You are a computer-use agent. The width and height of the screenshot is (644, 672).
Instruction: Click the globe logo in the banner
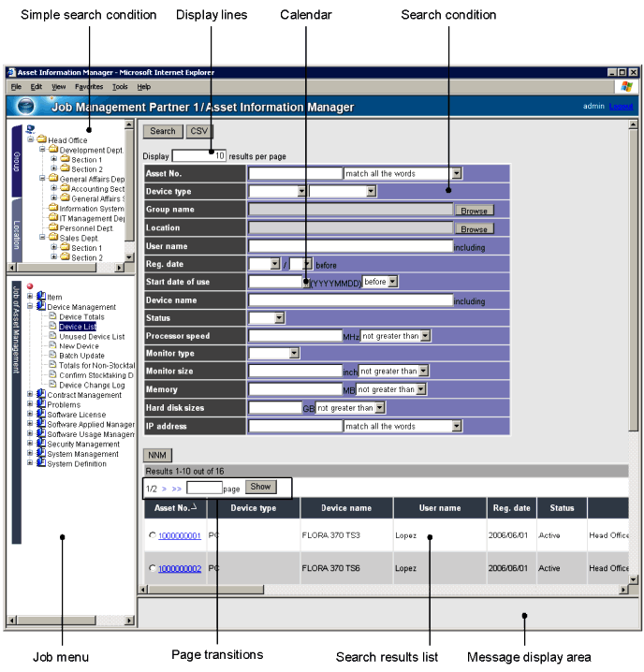pyautogui.click(x=25, y=107)
